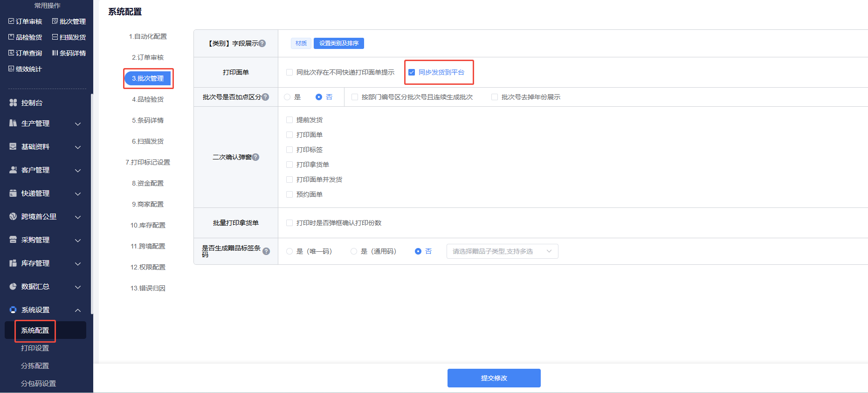Click the 材质 tag

[x=301, y=43]
